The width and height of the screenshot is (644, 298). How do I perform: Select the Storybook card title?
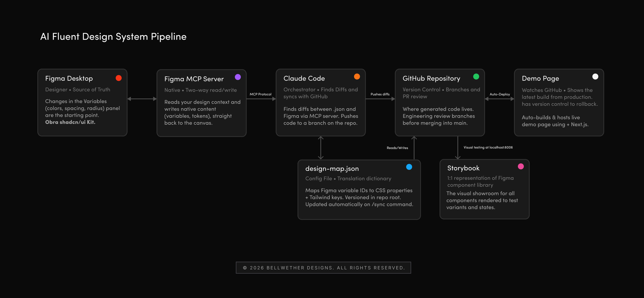[x=463, y=168]
